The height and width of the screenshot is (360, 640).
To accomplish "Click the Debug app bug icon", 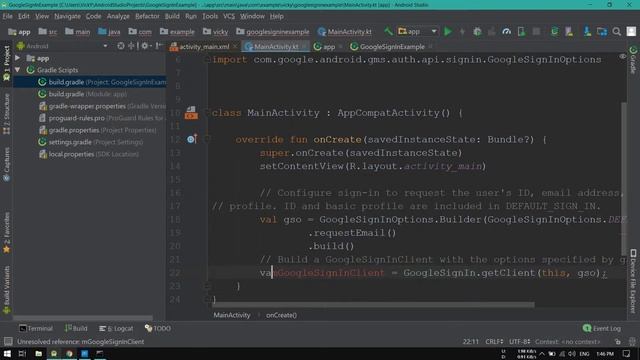I will (477, 31).
